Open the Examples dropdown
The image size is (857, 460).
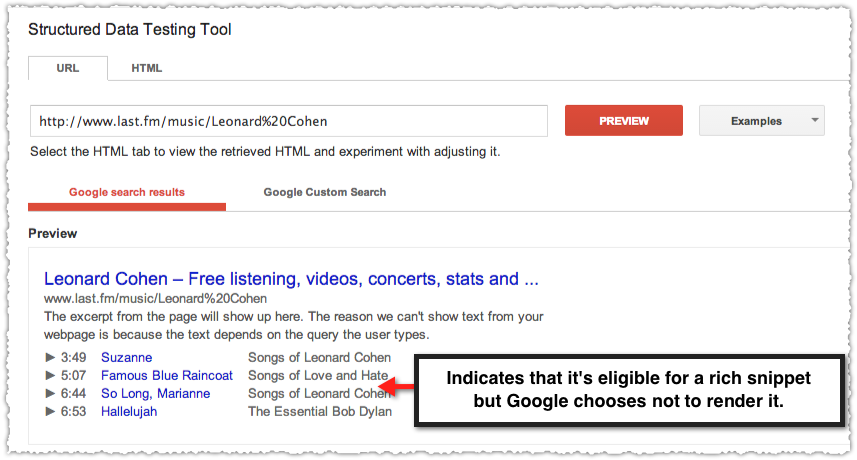[x=761, y=121]
